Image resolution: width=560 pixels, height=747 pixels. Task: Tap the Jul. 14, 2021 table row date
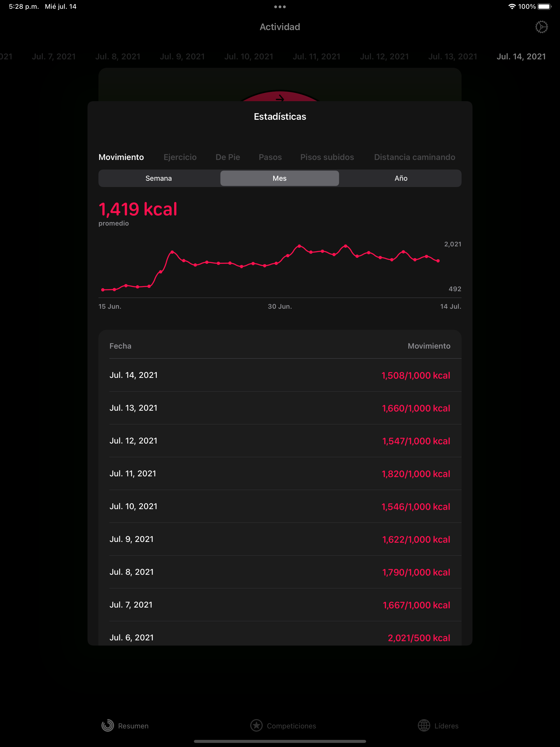[x=133, y=375]
